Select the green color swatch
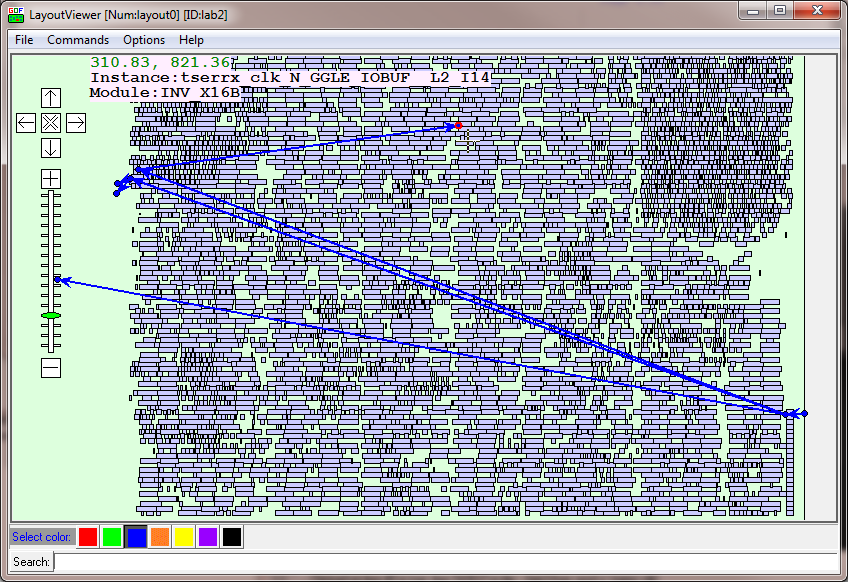This screenshot has height=582, width=848. pos(112,537)
